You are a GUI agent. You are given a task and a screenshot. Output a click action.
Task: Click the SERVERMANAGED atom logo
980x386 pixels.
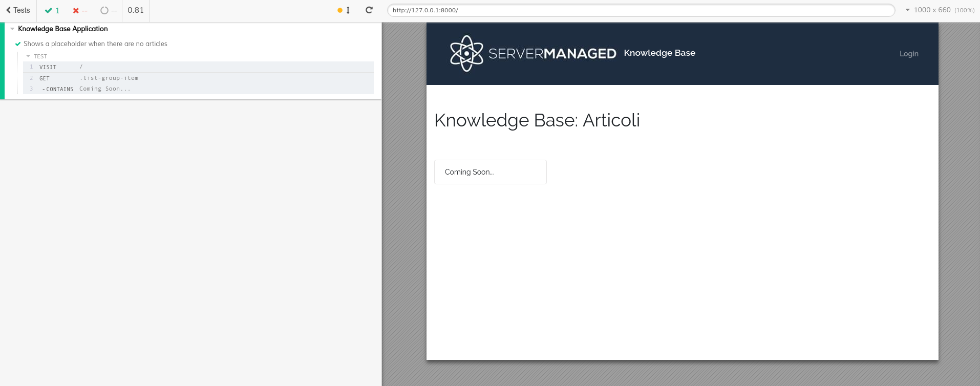coord(466,53)
